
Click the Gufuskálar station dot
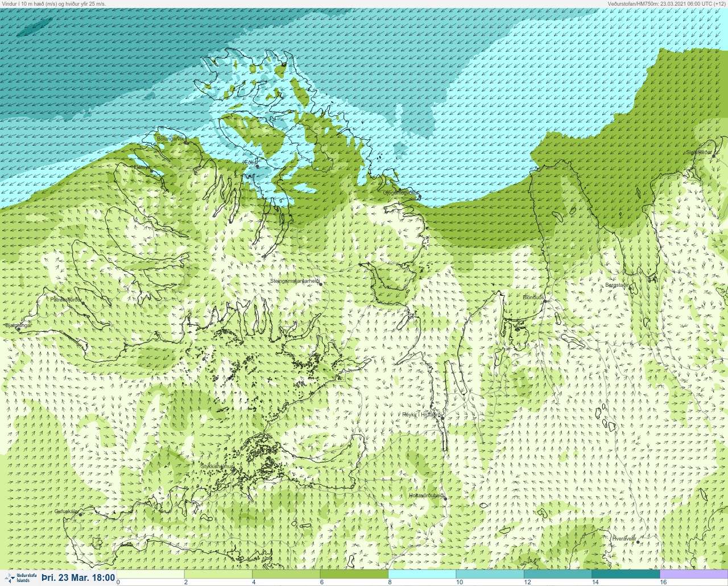80,515
